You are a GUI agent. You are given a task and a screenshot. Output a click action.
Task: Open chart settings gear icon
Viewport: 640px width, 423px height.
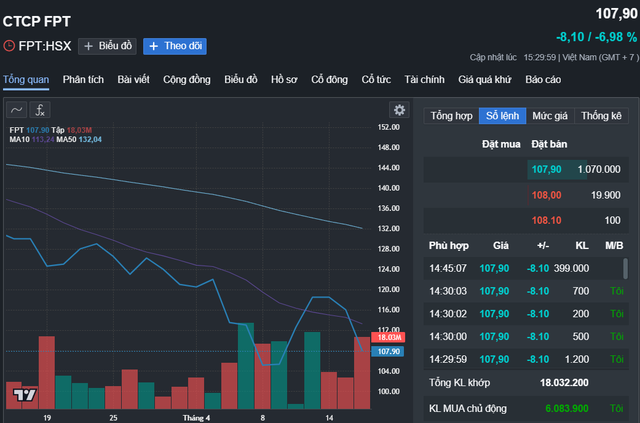pos(399,110)
